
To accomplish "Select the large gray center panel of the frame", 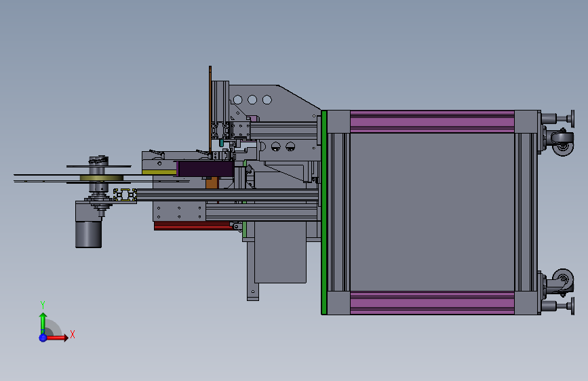I will 432,212.
